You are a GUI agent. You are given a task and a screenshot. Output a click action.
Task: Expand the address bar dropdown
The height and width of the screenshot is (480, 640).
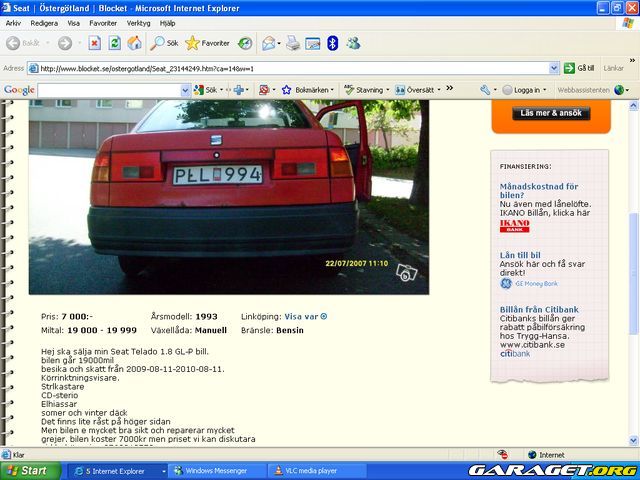554,69
